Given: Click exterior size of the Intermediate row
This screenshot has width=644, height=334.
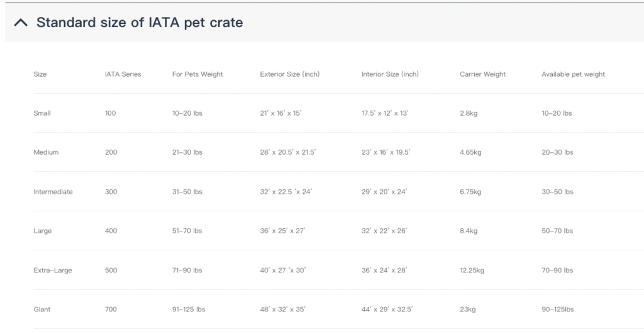Looking at the screenshot, I should point(286,192).
